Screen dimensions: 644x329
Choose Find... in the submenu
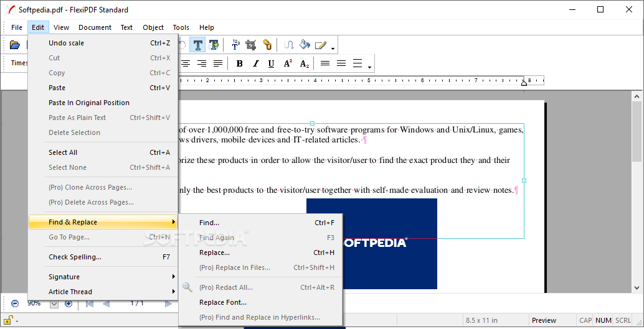261,223
